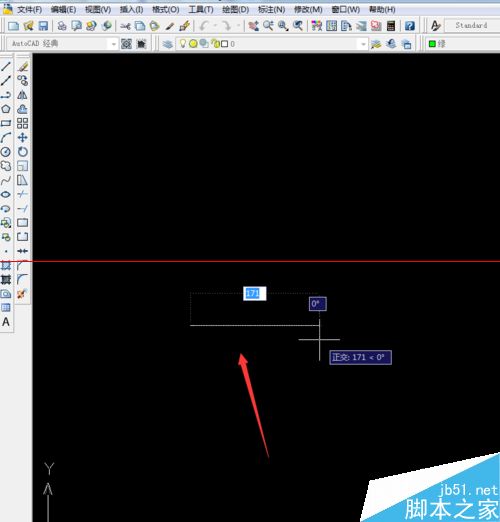Select the Move tool
This screenshot has width=500, height=522.
coord(23,137)
